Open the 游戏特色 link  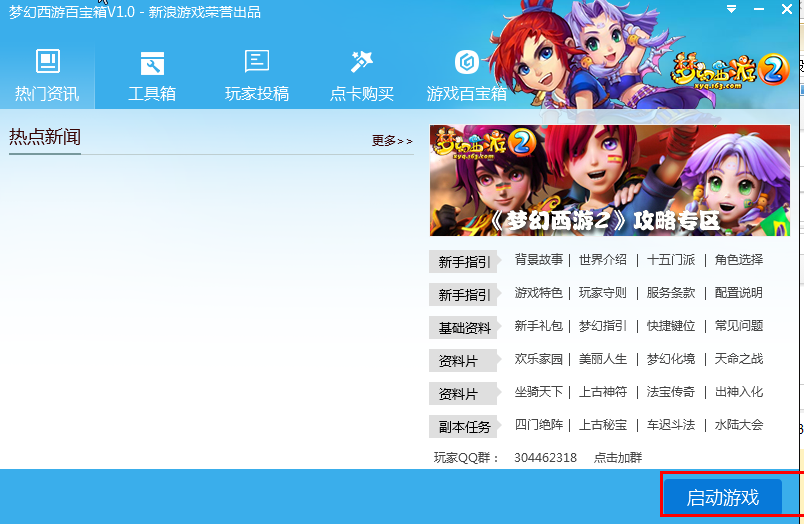pyautogui.click(x=538, y=293)
